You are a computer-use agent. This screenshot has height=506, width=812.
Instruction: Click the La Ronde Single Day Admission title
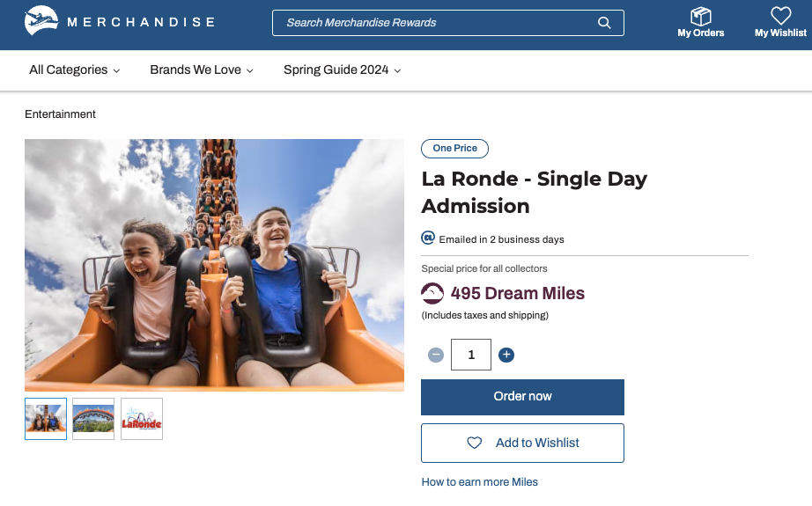pyautogui.click(x=534, y=193)
